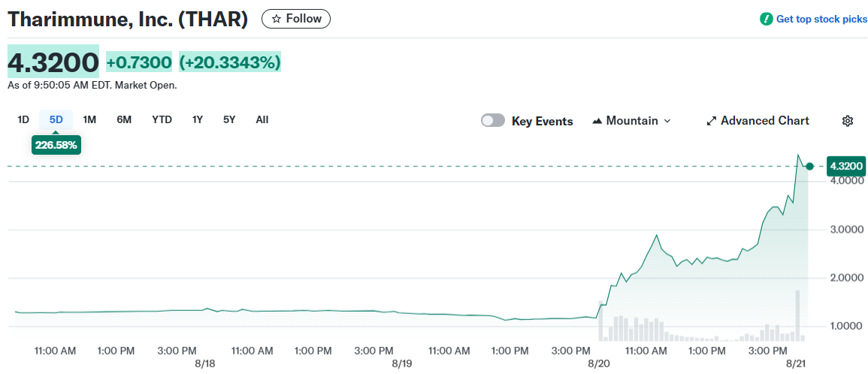The height and width of the screenshot is (374, 868).
Task: Click the tallest volume bar near 8/21
Action: tap(797, 315)
